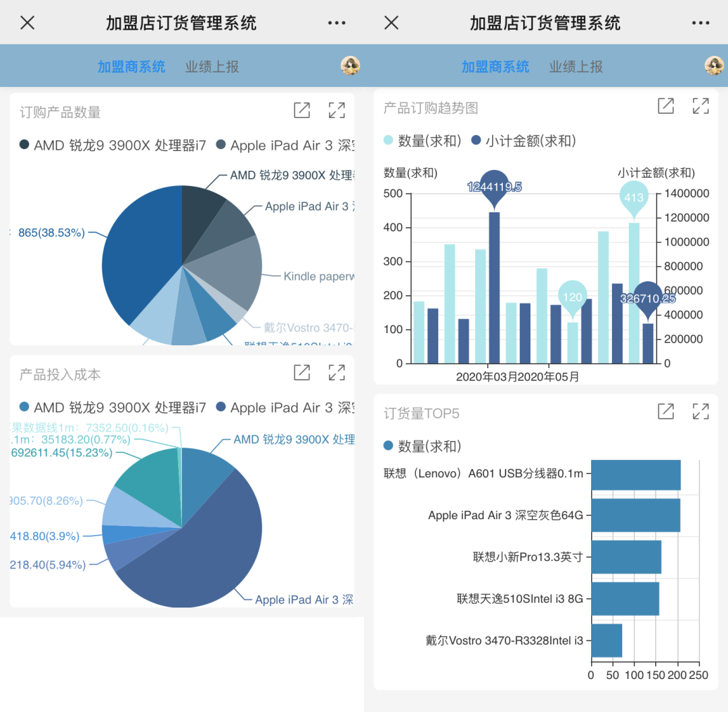Click the 产品投入成本 card title
Viewport: 728px width, 712px height.
coord(60,374)
